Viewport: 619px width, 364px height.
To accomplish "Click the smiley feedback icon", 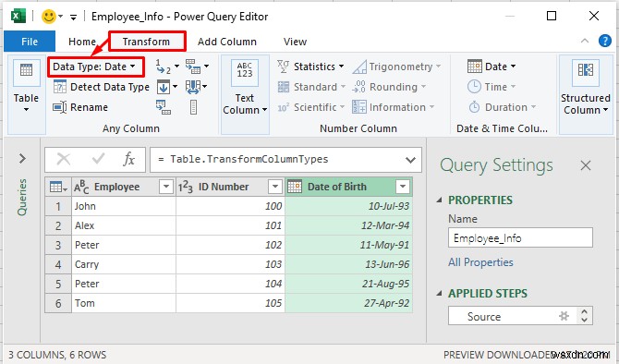I will [x=49, y=17].
